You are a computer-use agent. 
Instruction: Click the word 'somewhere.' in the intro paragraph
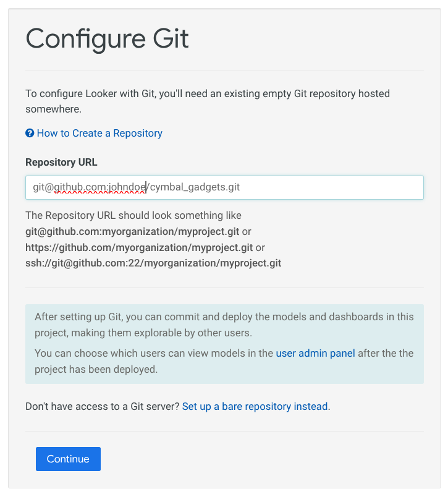[x=53, y=109]
